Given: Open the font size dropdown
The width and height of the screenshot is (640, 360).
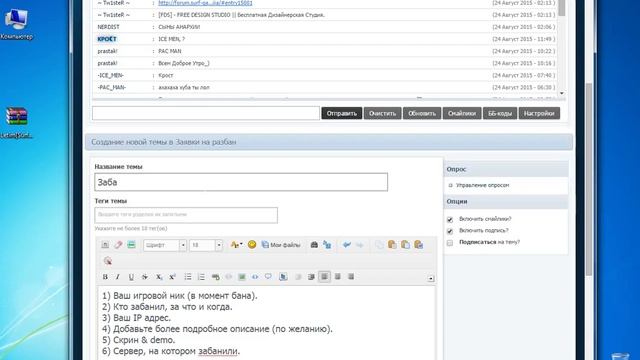Looking at the screenshot, I should 206,245.
